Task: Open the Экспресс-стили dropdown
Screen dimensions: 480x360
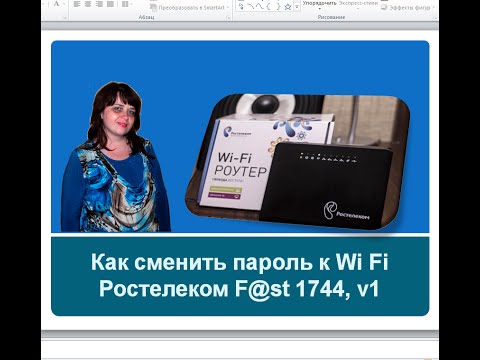Action: pos(358,4)
